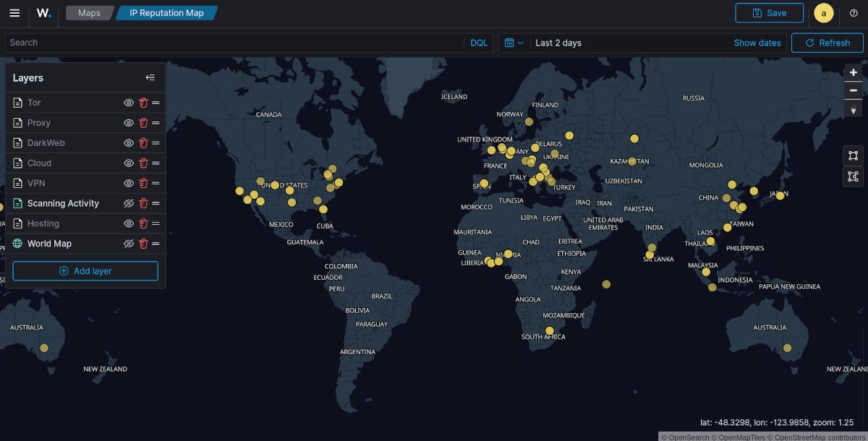Save the IP Reputation Map

(x=769, y=13)
